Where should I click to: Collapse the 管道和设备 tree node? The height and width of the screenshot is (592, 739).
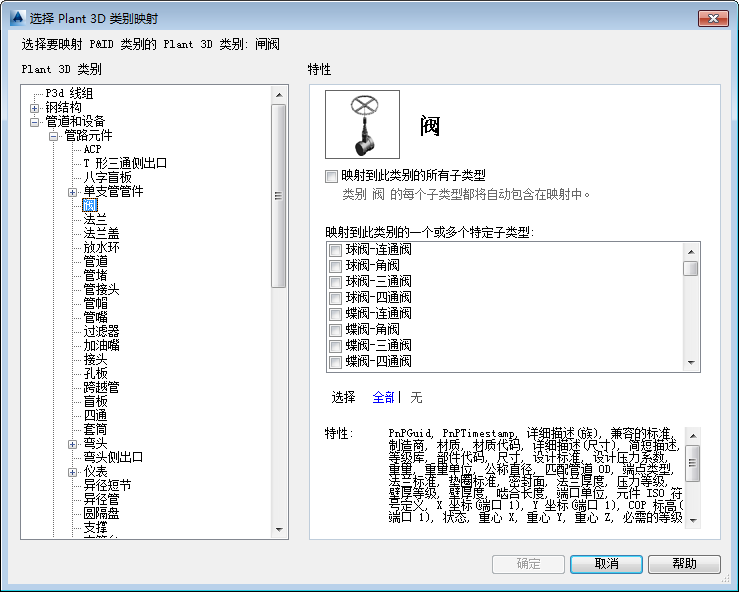pos(34,122)
